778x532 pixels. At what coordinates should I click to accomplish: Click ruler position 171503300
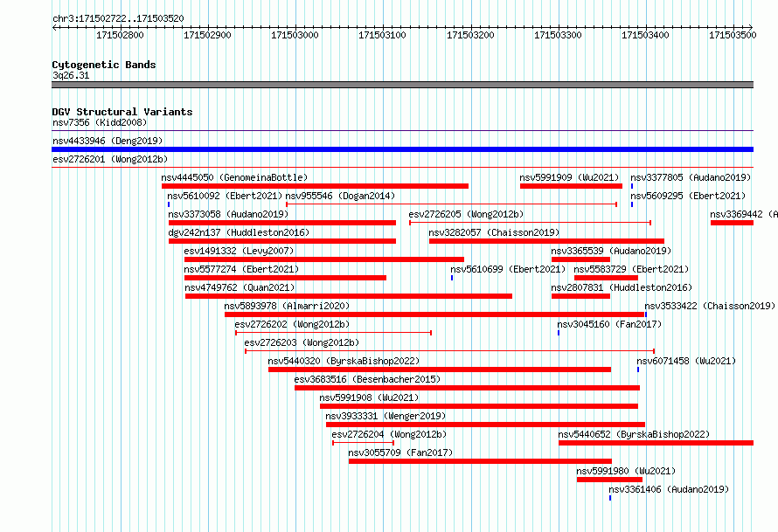(558, 35)
